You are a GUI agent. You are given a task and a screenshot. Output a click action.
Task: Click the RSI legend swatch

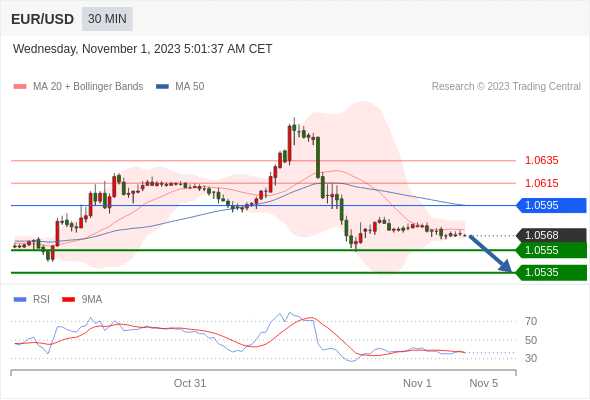point(20,300)
